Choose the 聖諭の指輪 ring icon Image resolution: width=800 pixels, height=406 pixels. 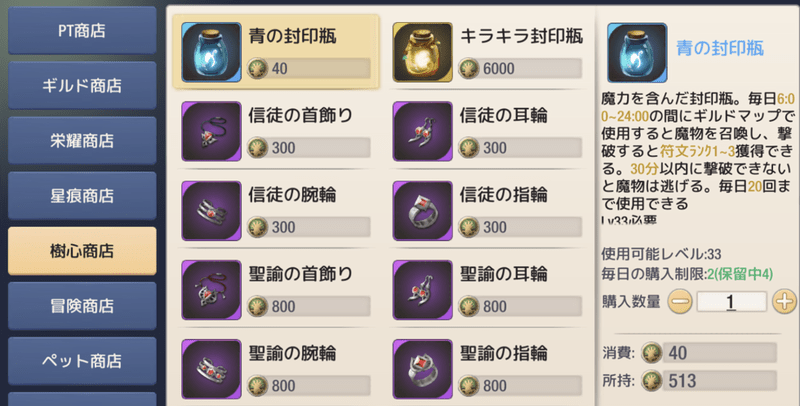coord(422,369)
